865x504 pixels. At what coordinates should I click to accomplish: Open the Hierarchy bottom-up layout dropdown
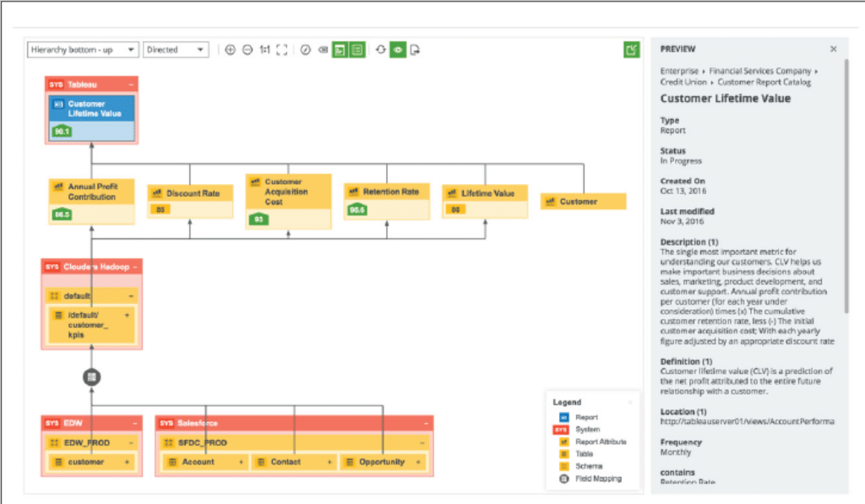(82, 50)
